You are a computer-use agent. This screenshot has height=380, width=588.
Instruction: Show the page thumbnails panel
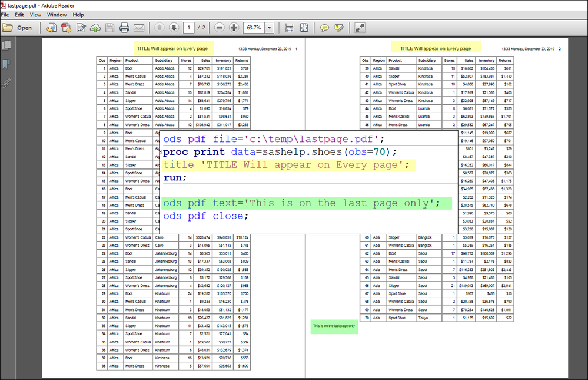6,45
